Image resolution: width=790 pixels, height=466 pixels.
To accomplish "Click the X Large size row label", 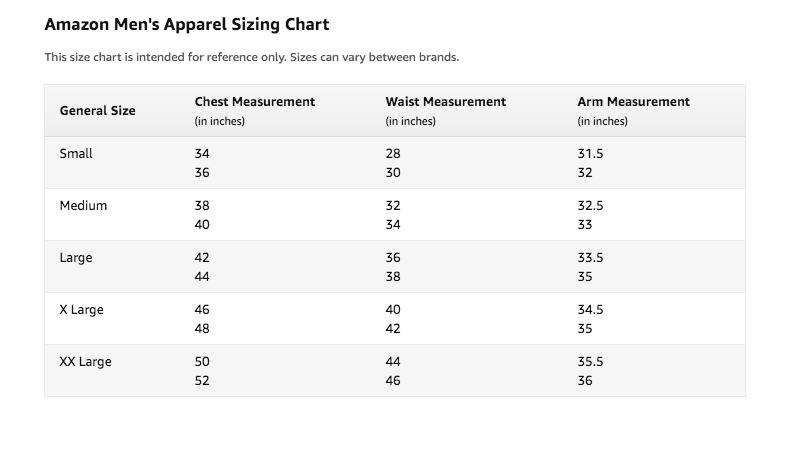I will point(81,310).
